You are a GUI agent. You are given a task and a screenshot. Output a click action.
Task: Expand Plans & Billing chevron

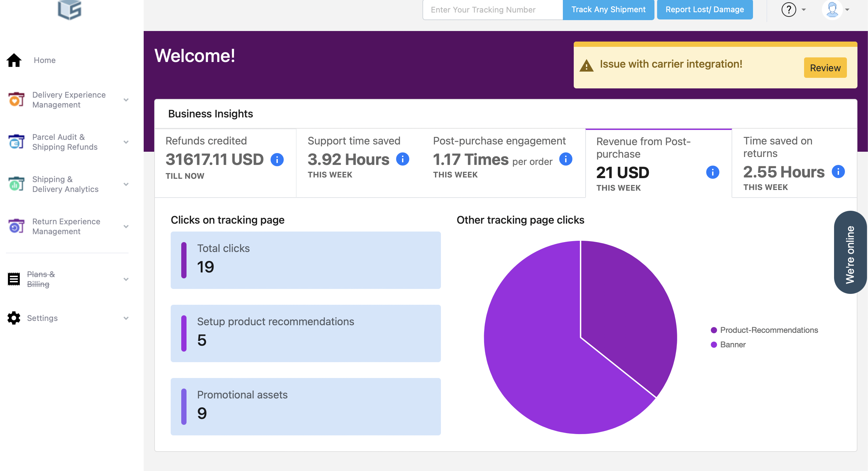(126, 279)
